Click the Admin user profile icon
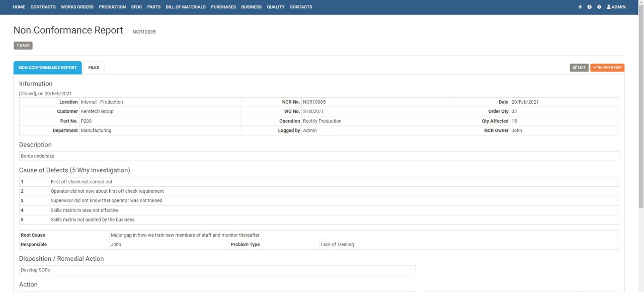 (x=609, y=7)
